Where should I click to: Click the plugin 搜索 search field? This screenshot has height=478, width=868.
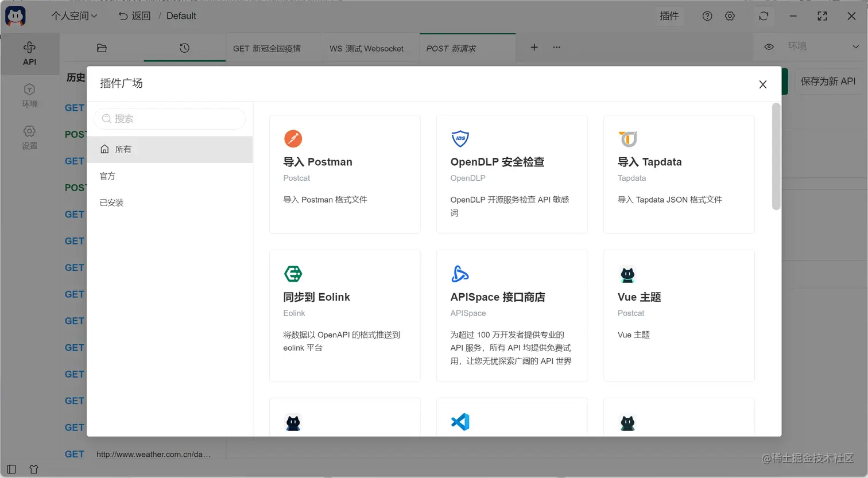point(170,119)
